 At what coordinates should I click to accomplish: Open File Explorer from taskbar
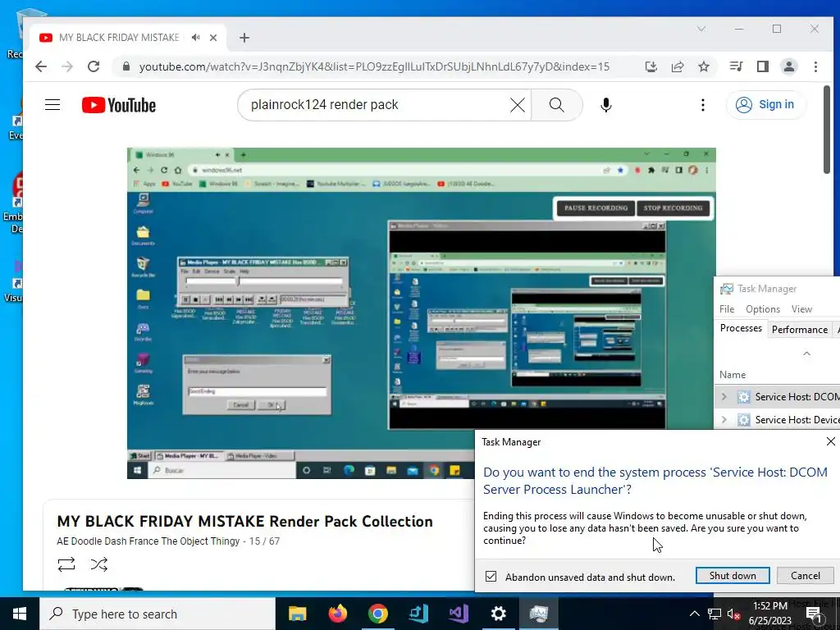click(x=297, y=614)
